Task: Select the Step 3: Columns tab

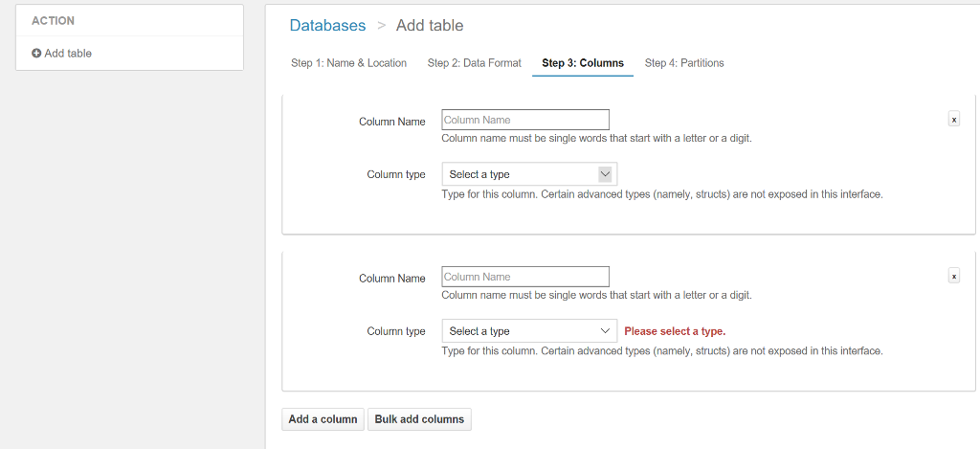Action: click(582, 63)
